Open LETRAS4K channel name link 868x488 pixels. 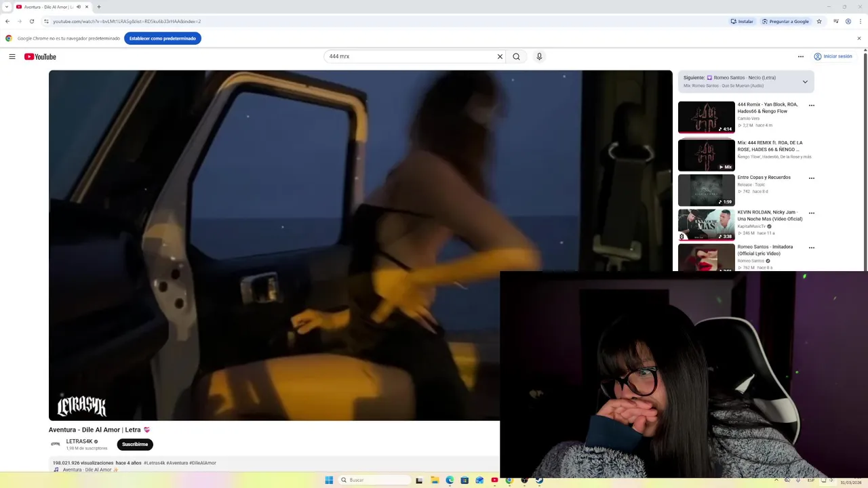[x=79, y=441]
